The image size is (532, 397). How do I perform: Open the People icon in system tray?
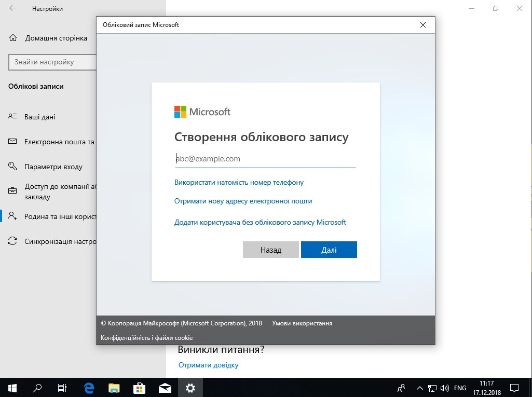point(401,388)
